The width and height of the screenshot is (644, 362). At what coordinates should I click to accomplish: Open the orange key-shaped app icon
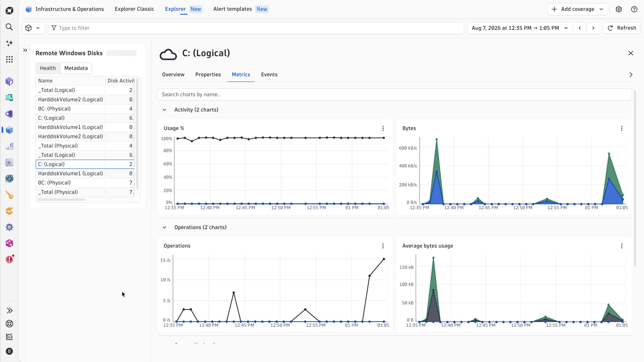pos(9,195)
